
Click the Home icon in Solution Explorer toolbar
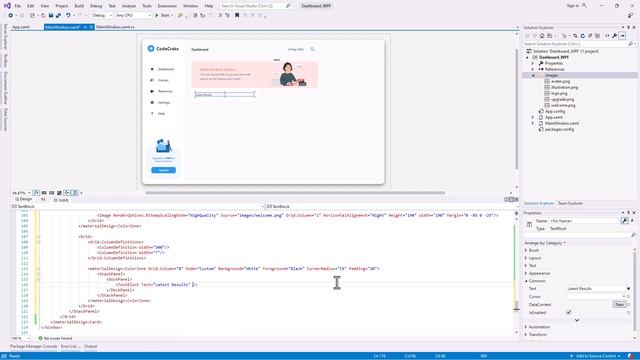tap(542, 36)
